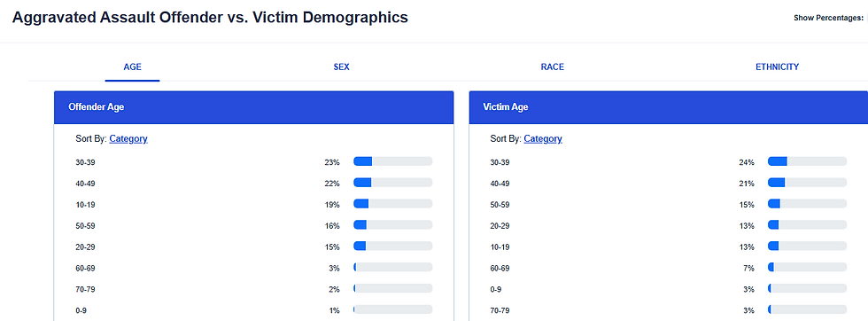This screenshot has height=321, width=868.
Task: Change Offender Age sort via Category link
Action: point(128,138)
